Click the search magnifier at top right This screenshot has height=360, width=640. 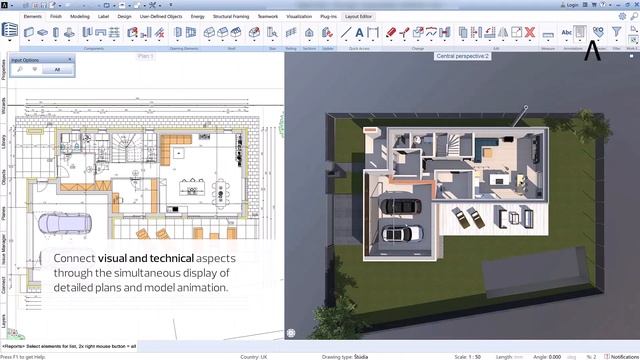(x=634, y=16)
